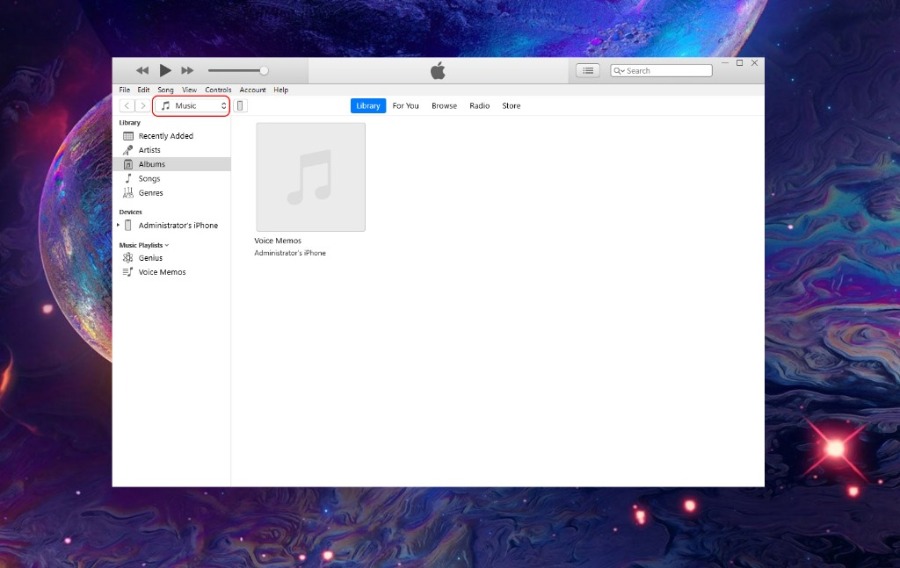
Task: Select Artists in the sidebar
Action: [172, 150]
